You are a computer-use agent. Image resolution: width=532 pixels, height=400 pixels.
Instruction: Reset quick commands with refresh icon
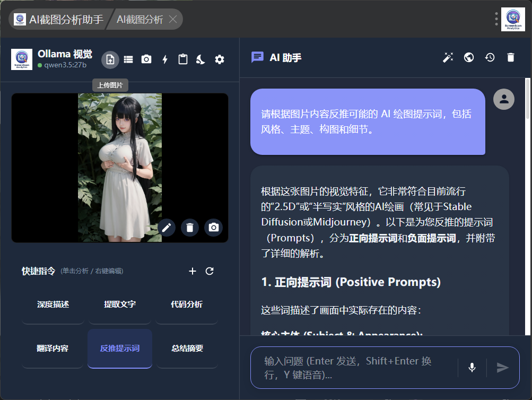[x=210, y=271]
